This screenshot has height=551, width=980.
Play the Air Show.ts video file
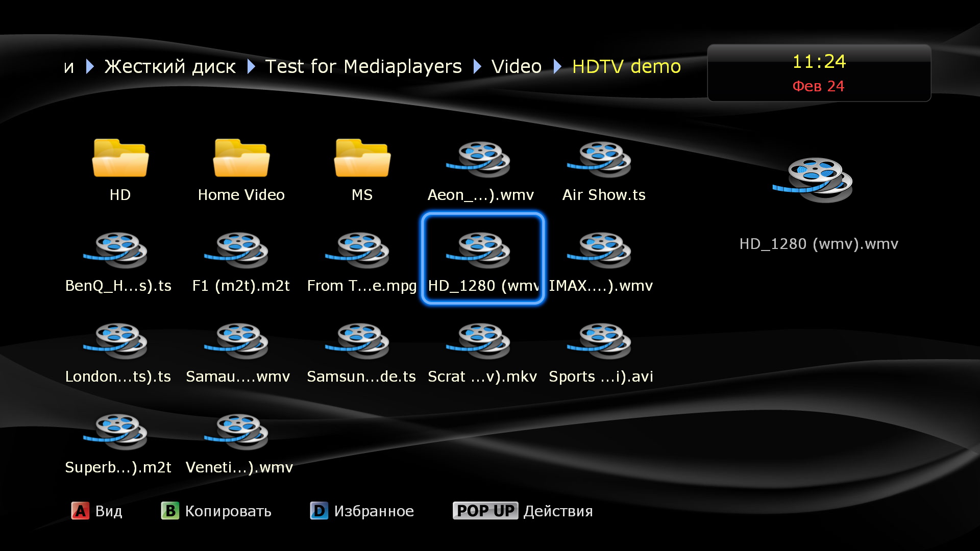pos(603,159)
